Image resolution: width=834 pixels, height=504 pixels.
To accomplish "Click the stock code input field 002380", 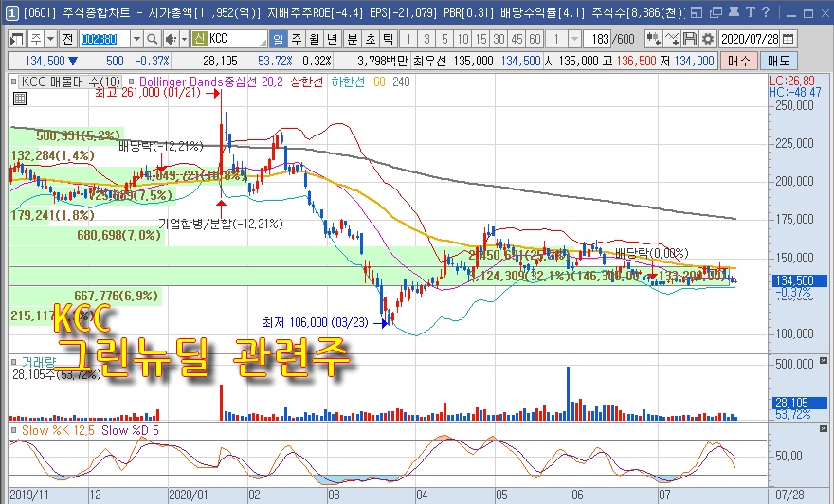I will coord(105,39).
